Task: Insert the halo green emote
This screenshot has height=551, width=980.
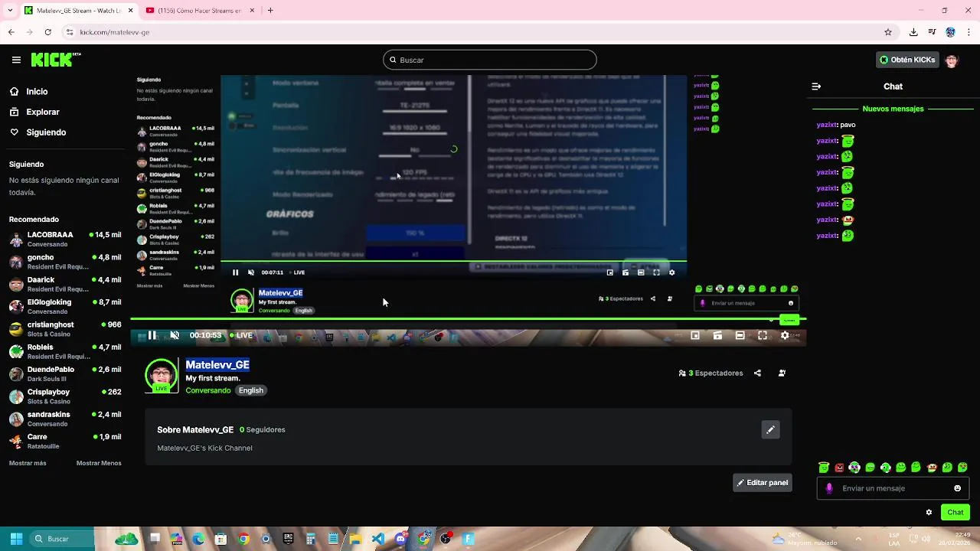Action: [824, 468]
